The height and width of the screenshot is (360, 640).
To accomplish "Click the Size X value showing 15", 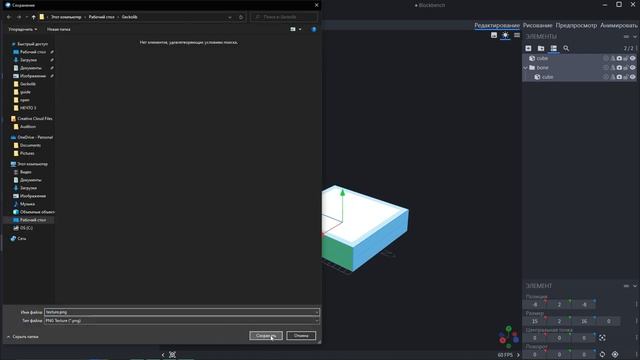I will [x=535, y=321].
